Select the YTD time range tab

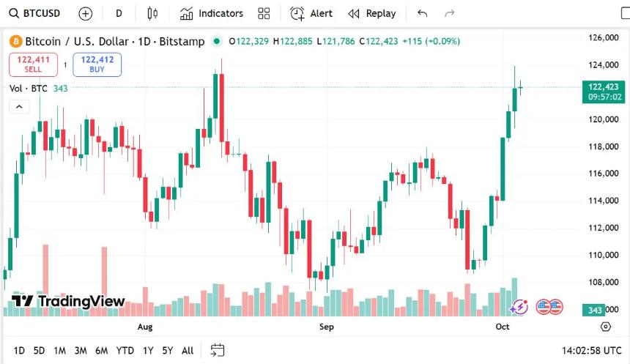pos(125,350)
